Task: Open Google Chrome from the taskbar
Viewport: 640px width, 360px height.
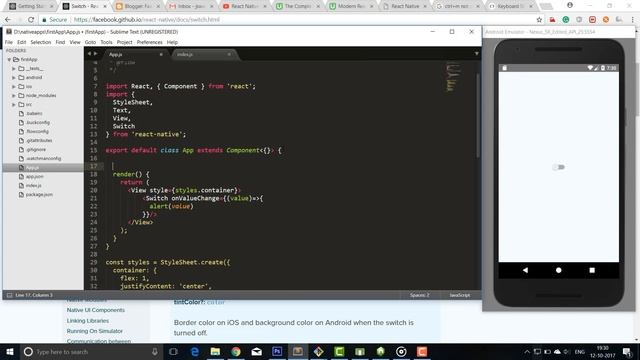Action: pos(236,352)
